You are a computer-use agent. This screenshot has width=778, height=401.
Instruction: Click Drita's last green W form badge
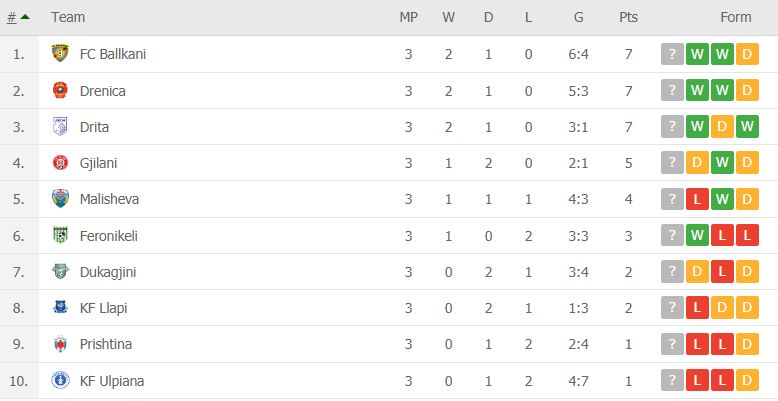click(747, 127)
